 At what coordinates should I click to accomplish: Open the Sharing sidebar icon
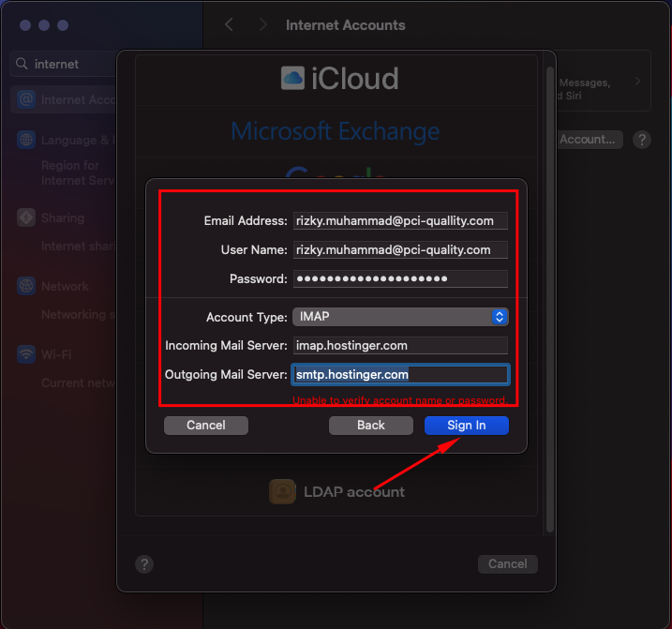(26, 217)
